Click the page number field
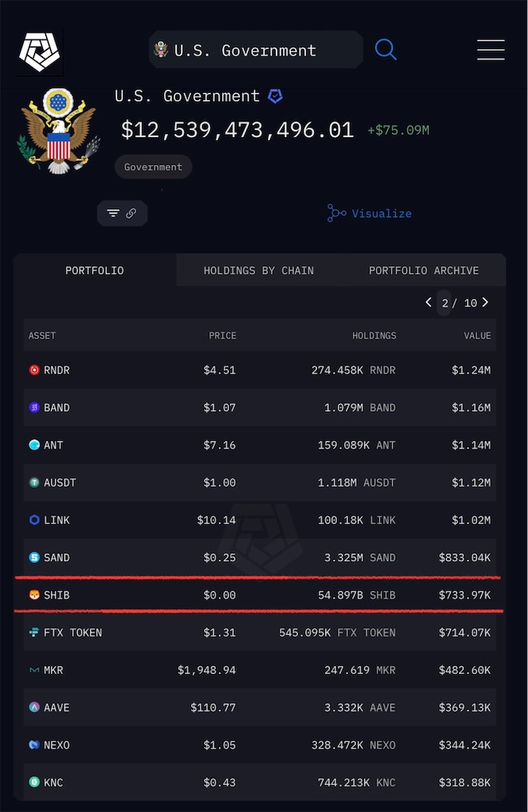528x812 pixels. [445, 303]
